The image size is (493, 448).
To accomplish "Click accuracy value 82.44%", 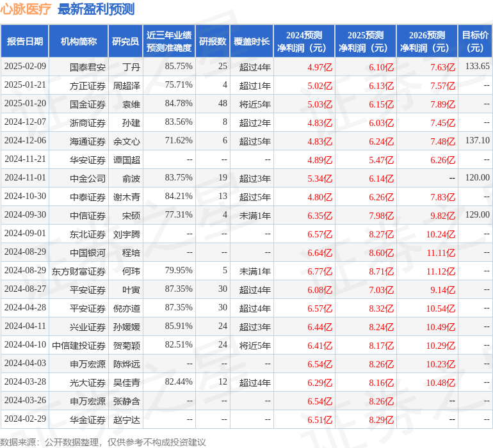I will (179, 381).
